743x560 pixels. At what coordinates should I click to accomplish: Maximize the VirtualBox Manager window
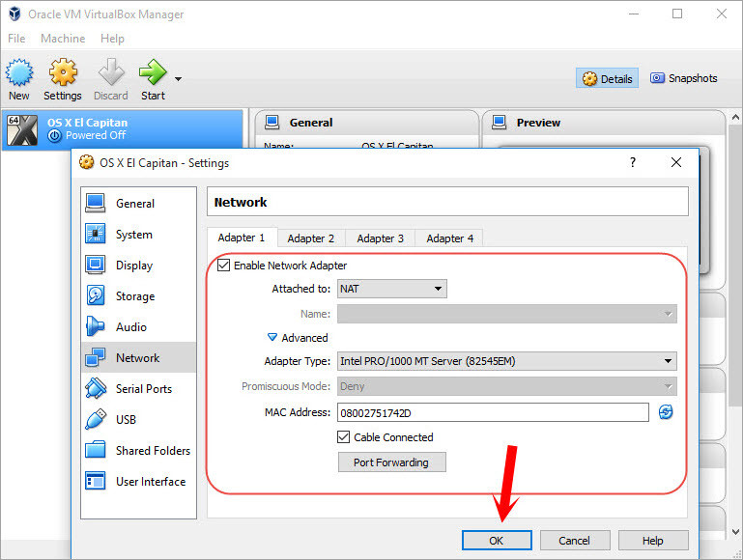(677, 14)
